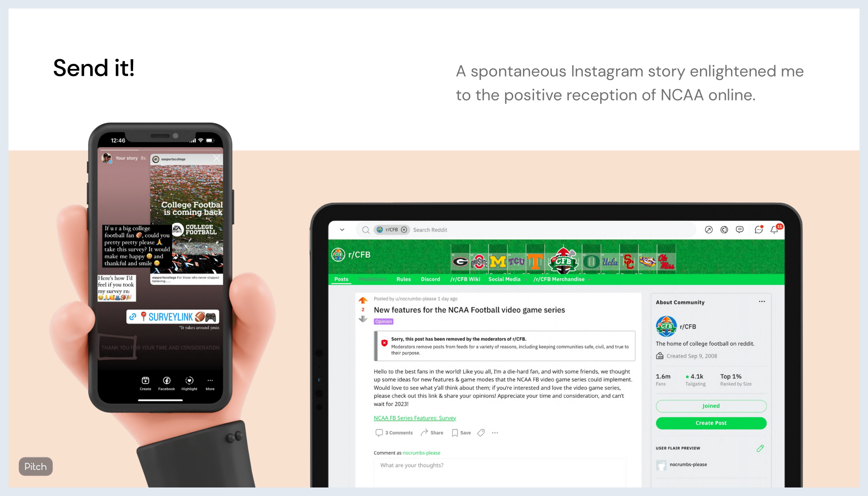Open the Discord tab in r/CFB

coord(430,279)
